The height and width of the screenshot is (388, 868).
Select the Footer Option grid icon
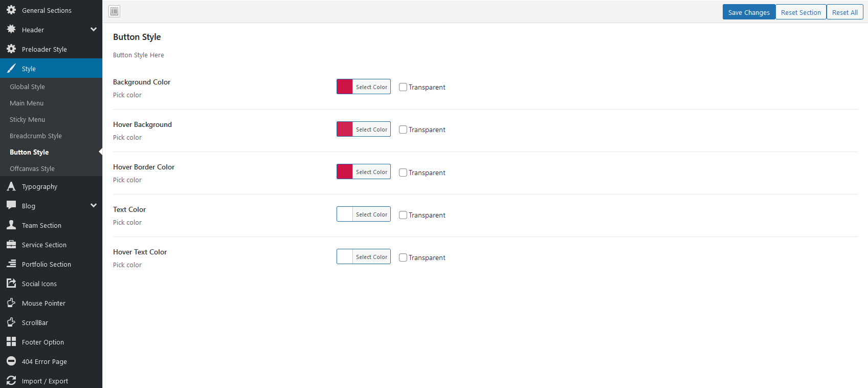[11, 341]
